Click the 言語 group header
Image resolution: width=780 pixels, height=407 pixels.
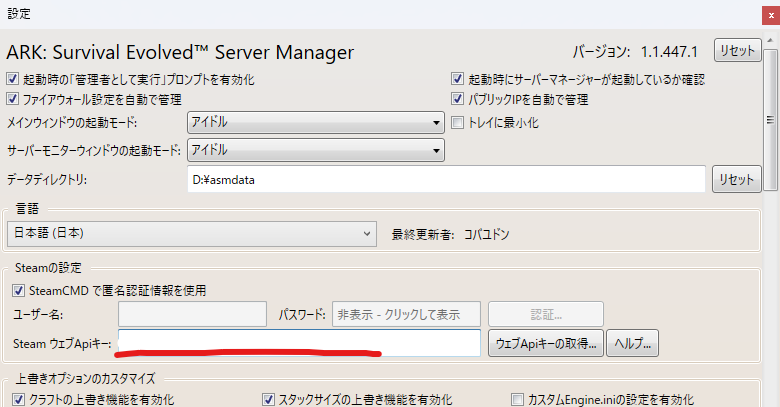[x=27, y=208]
